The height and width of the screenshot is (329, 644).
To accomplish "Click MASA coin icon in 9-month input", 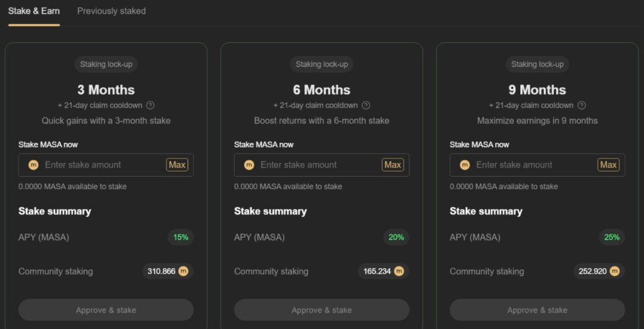I will [465, 165].
